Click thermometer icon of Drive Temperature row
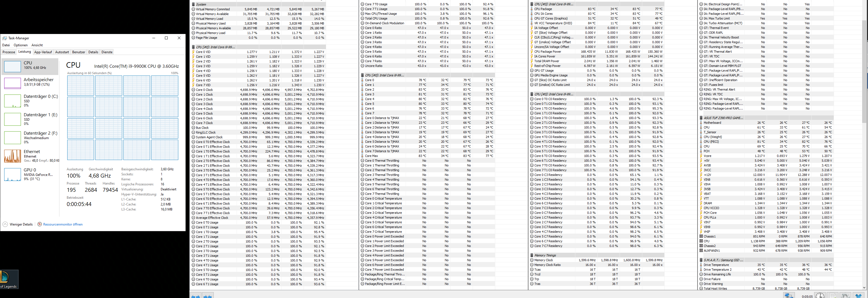 [701, 265]
